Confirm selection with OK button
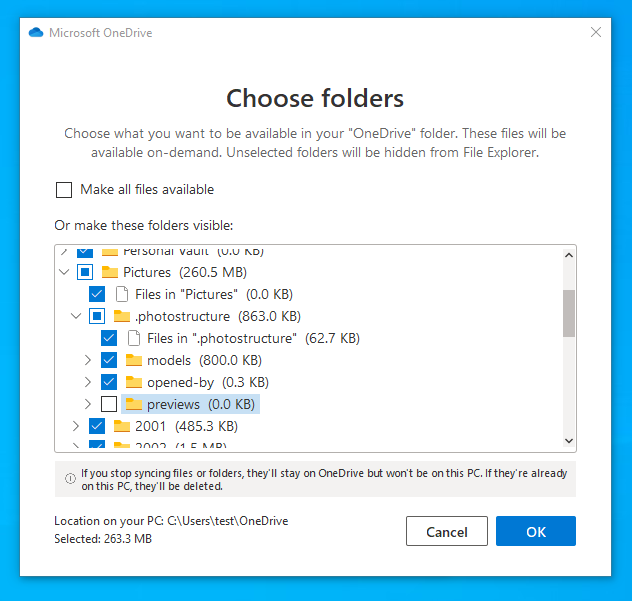Viewport: 632px width, 601px height. coord(536,531)
